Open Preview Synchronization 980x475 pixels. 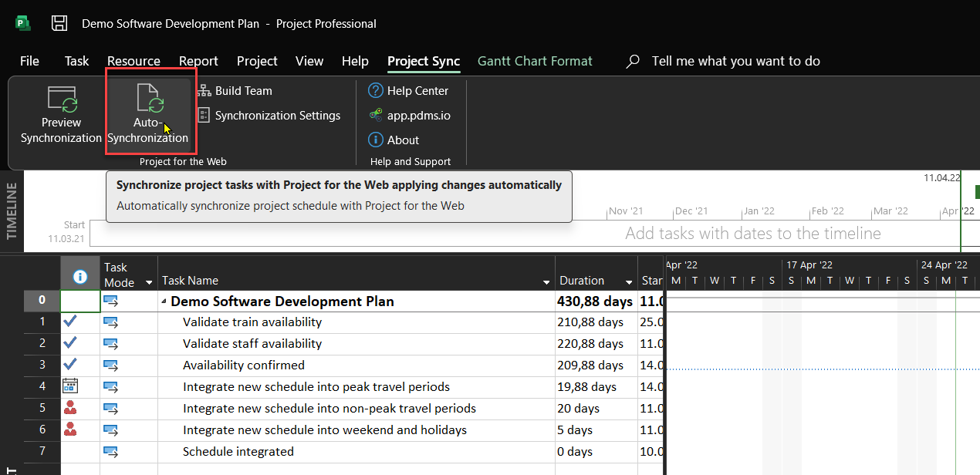coord(61,114)
